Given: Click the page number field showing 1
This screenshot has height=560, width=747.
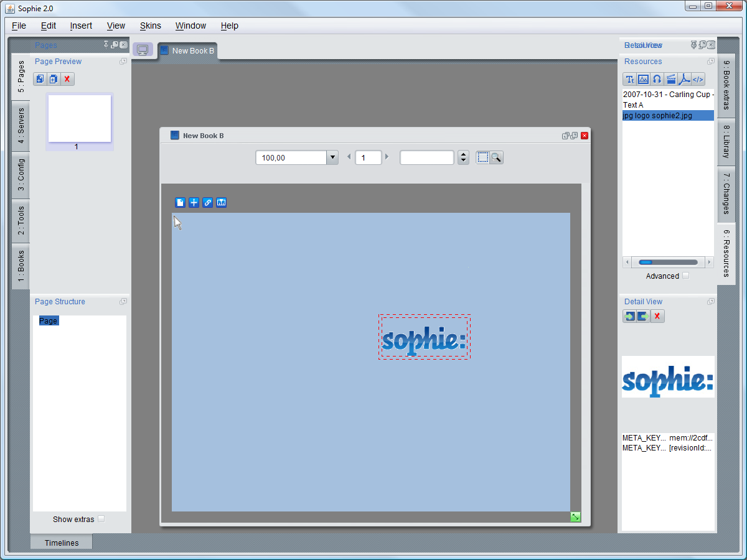Looking at the screenshot, I should click(x=369, y=158).
